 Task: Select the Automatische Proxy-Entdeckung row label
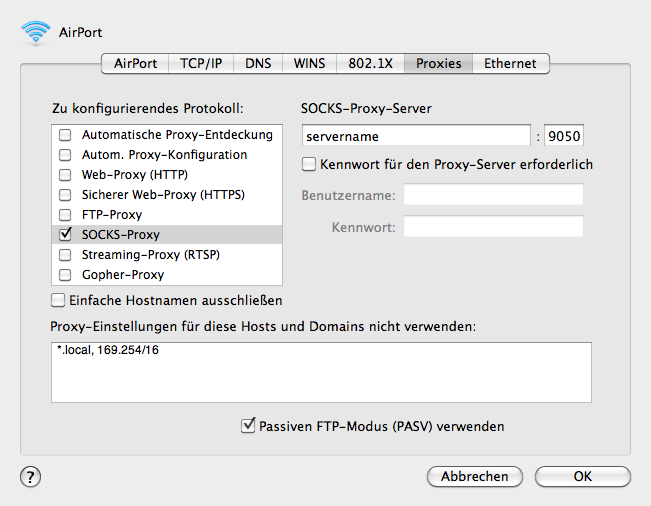(177, 135)
